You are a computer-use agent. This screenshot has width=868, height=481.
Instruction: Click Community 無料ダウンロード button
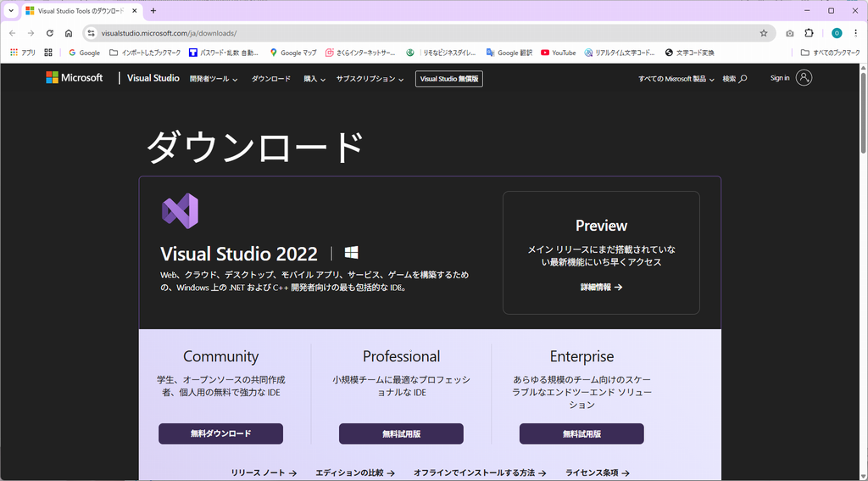pos(220,433)
